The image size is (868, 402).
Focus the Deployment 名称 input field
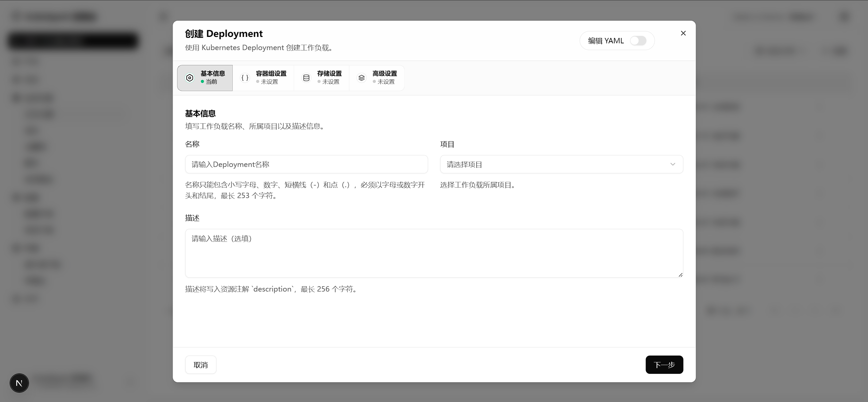306,164
